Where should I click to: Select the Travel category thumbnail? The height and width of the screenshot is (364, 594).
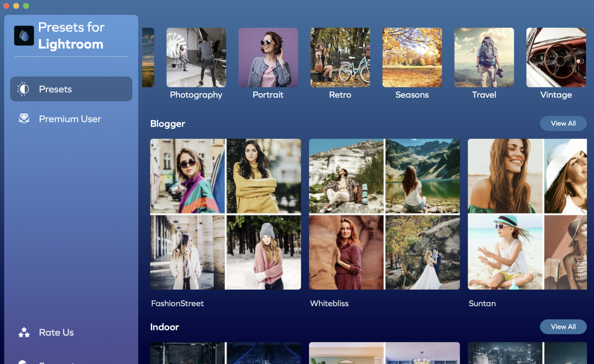click(x=484, y=57)
